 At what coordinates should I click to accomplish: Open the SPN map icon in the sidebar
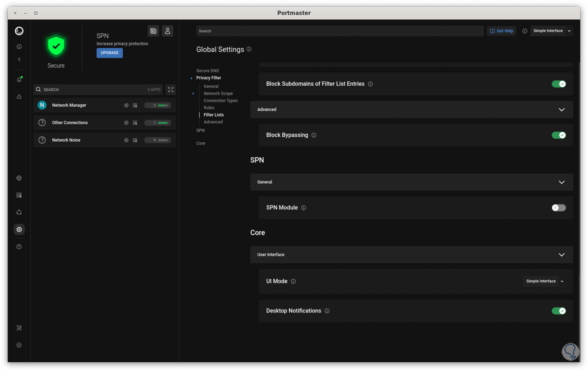pyautogui.click(x=19, y=212)
